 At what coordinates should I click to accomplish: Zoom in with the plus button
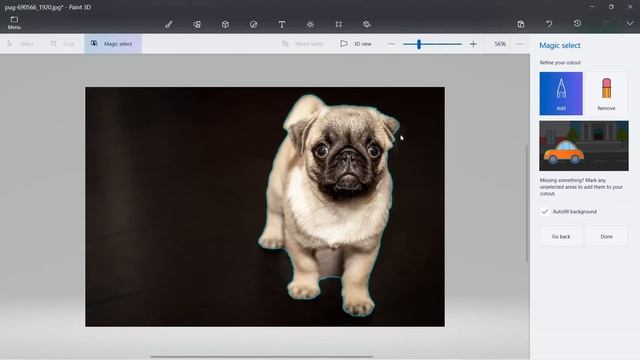[x=473, y=44]
